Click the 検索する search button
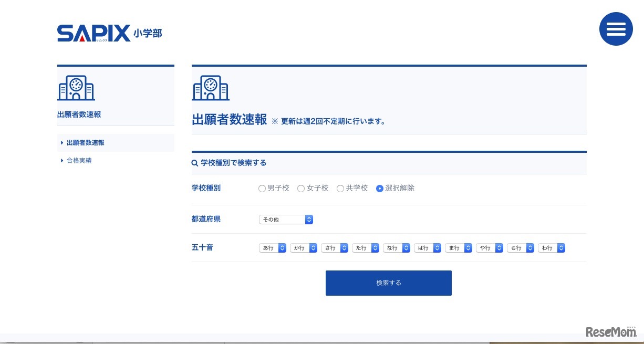 point(389,283)
